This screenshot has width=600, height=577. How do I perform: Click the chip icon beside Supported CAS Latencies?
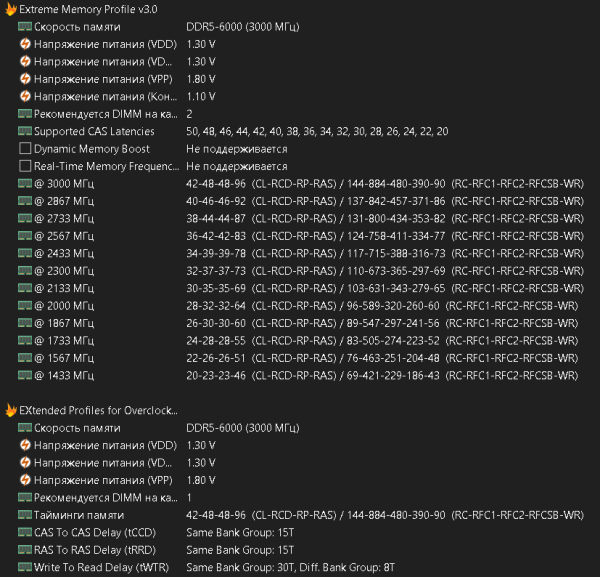pos(25,131)
